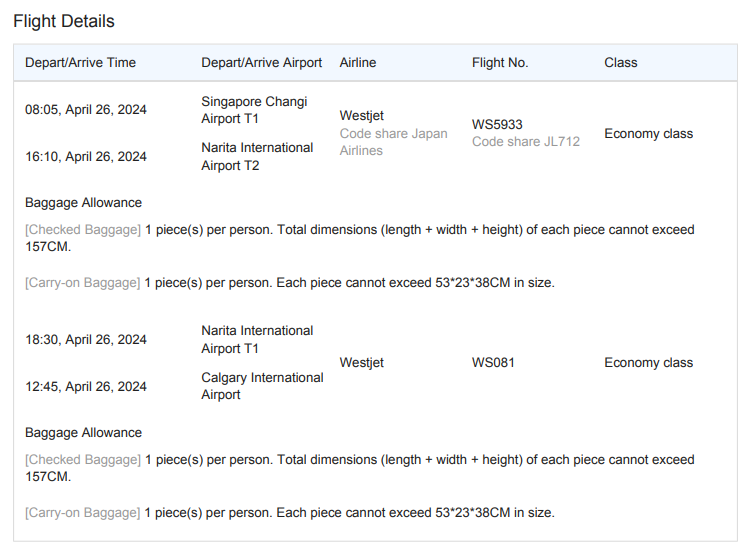749x551 pixels.
Task: Click the Code share JL712 text
Action: (x=525, y=141)
